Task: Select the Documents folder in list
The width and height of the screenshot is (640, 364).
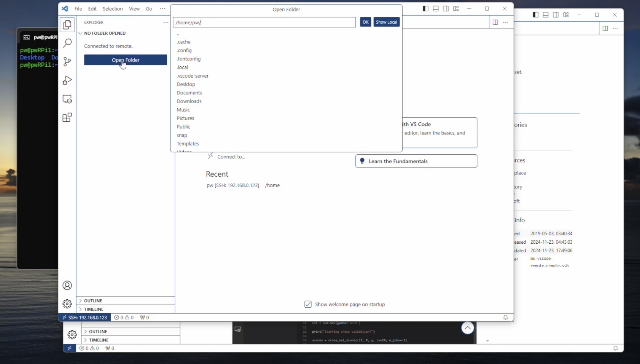Action: click(x=189, y=93)
